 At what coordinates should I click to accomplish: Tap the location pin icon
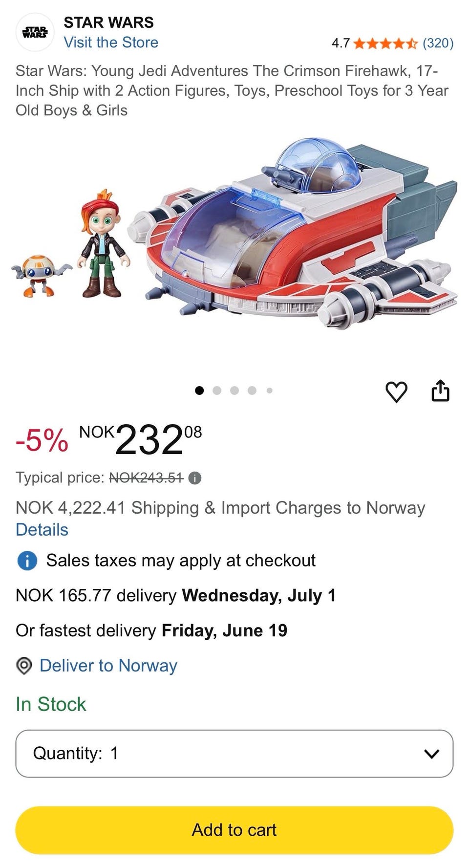coord(24,666)
